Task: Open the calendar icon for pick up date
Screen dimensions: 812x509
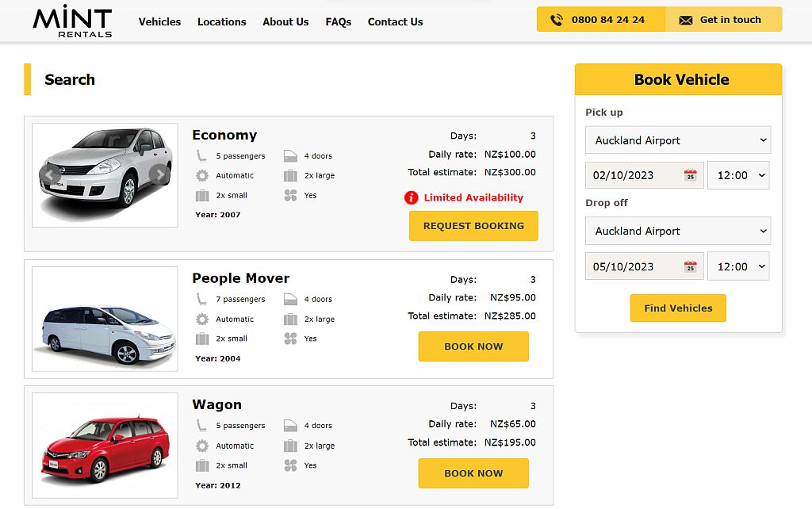Action: [689, 174]
